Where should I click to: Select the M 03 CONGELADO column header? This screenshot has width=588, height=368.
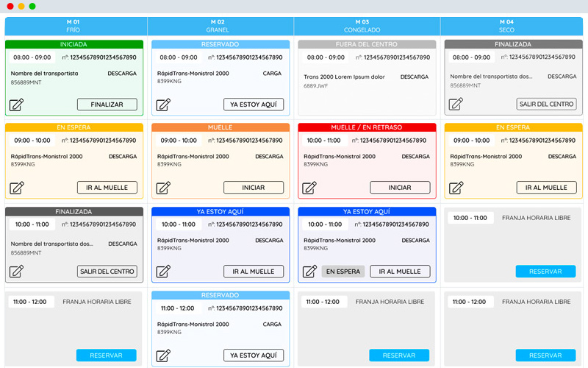click(367, 26)
